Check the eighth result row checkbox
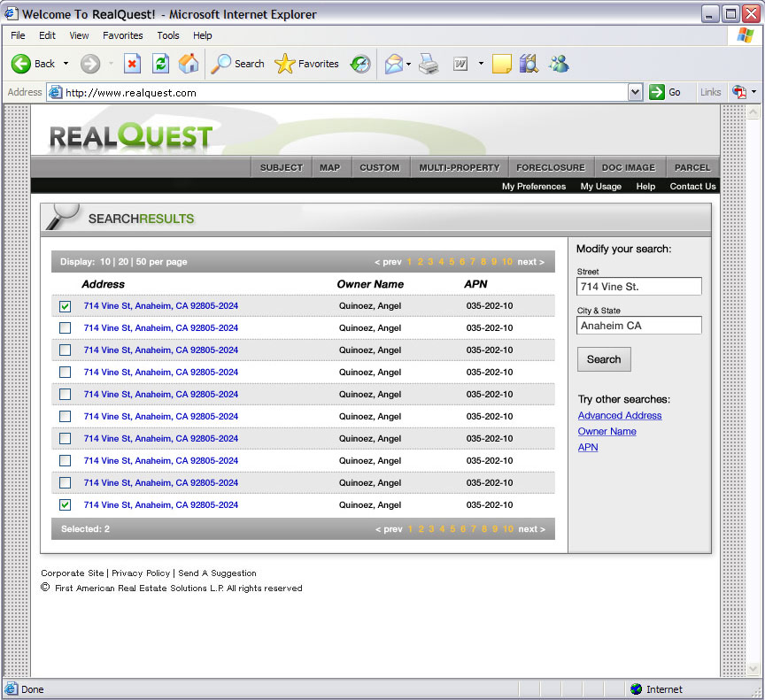The height and width of the screenshot is (700, 765). pyautogui.click(x=65, y=461)
